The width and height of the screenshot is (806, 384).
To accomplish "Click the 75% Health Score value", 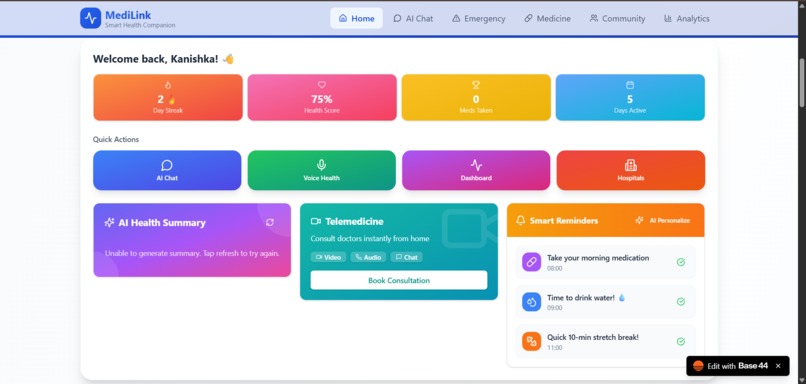I will 322,99.
